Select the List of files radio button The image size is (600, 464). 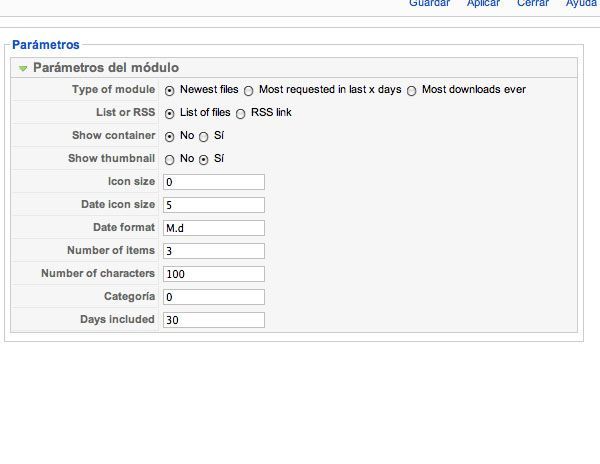(170, 114)
